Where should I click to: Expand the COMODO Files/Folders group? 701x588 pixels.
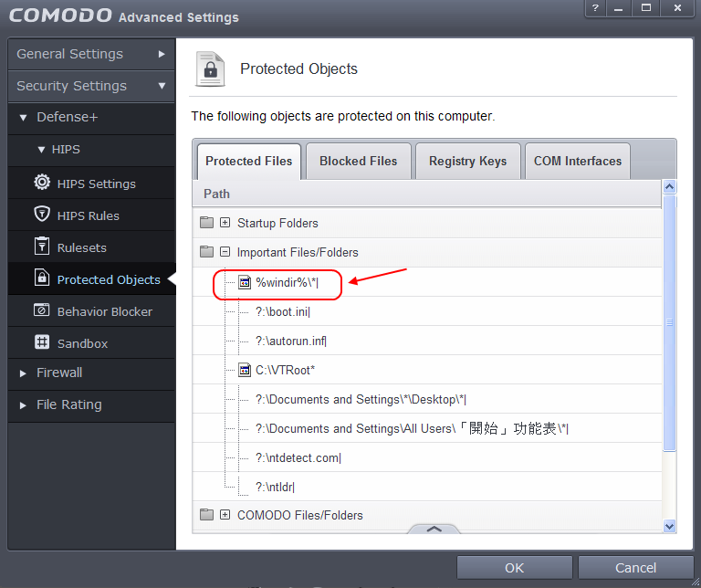click(x=225, y=515)
